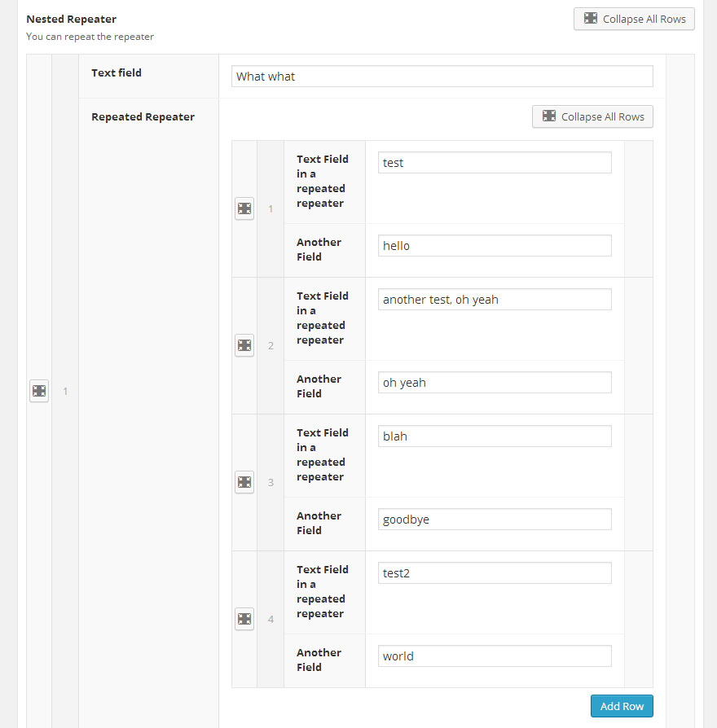Edit the input containing 'blah'
Image resolution: width=717 pixels, height=728 pixels.
click(x=495, y=436)
